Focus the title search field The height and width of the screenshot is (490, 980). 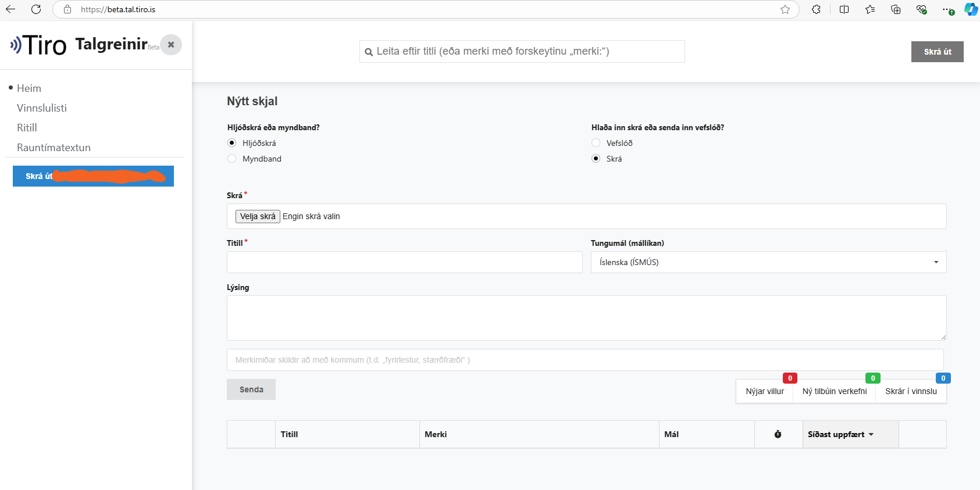coord(522,51)
